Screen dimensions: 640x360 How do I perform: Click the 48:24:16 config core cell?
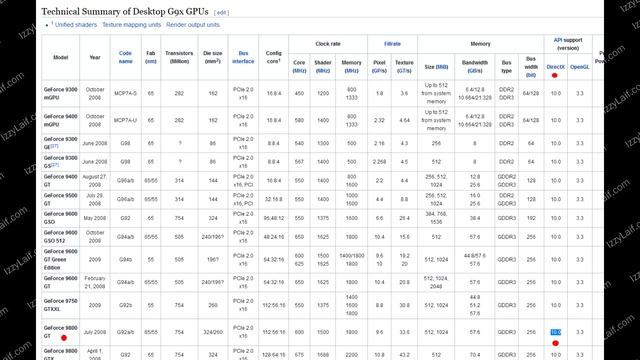click(x=273, y=237)
